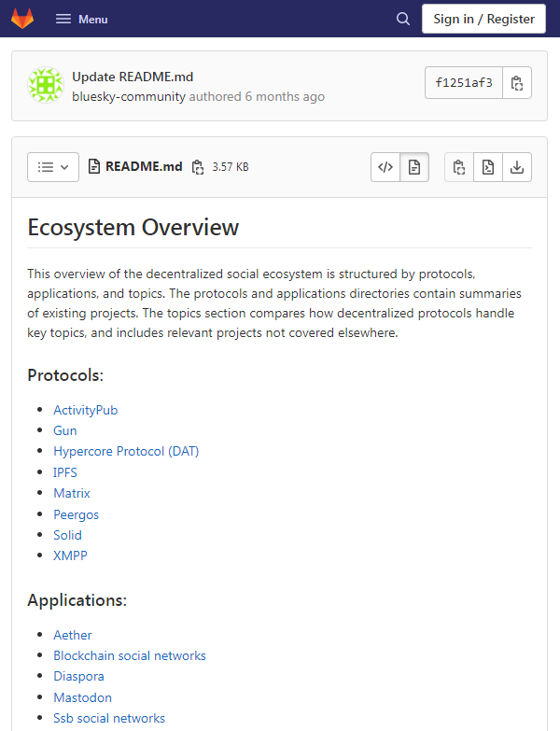Open the hamburger Menu
The image size is (560, 731).
[x=81, y=19]
